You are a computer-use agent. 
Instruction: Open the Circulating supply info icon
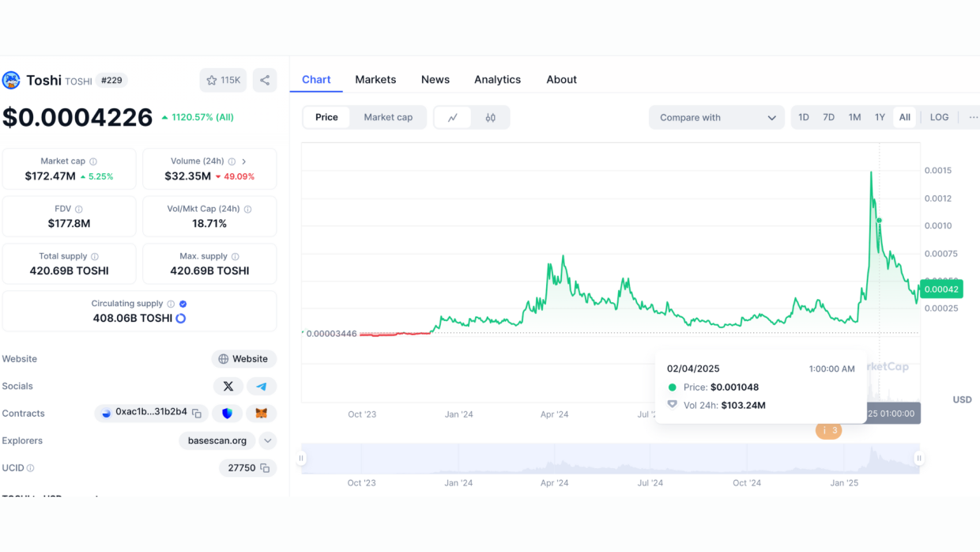click(171, 304)
